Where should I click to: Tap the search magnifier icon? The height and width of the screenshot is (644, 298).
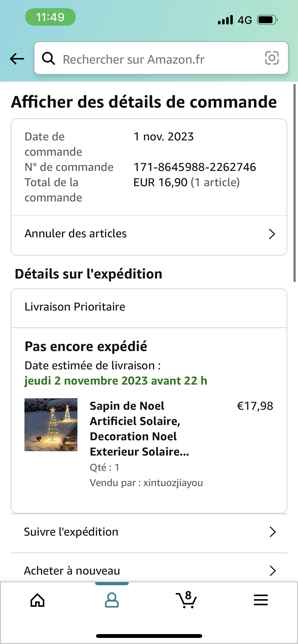[48, 58]
